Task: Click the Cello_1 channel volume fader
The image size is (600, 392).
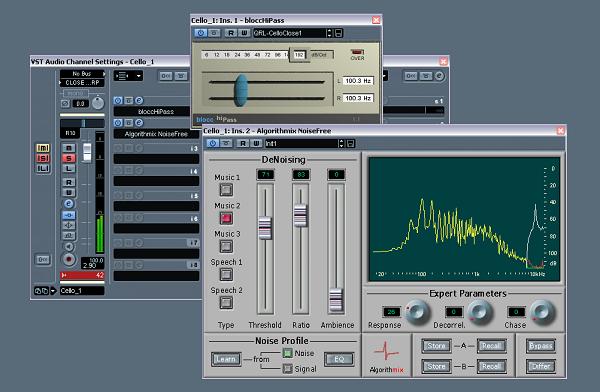Action: (x=87, y=151)
